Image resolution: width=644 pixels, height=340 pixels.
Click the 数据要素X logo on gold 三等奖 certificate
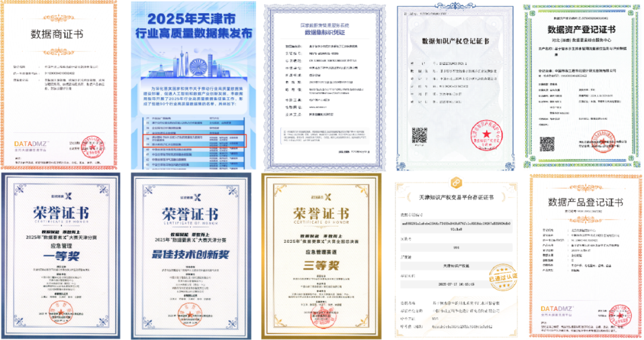pyautogui.click(x=321, y=197)
